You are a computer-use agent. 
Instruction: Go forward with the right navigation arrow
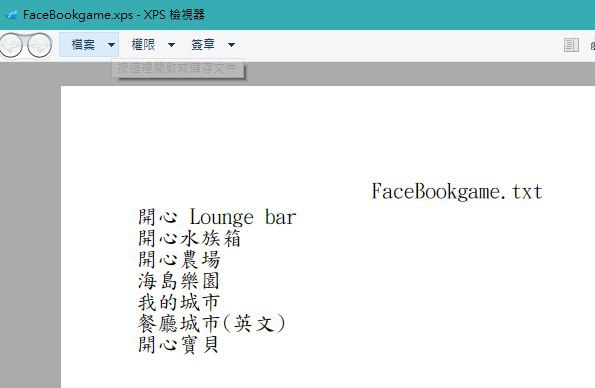pyautogui.click(x=39, y=45)
